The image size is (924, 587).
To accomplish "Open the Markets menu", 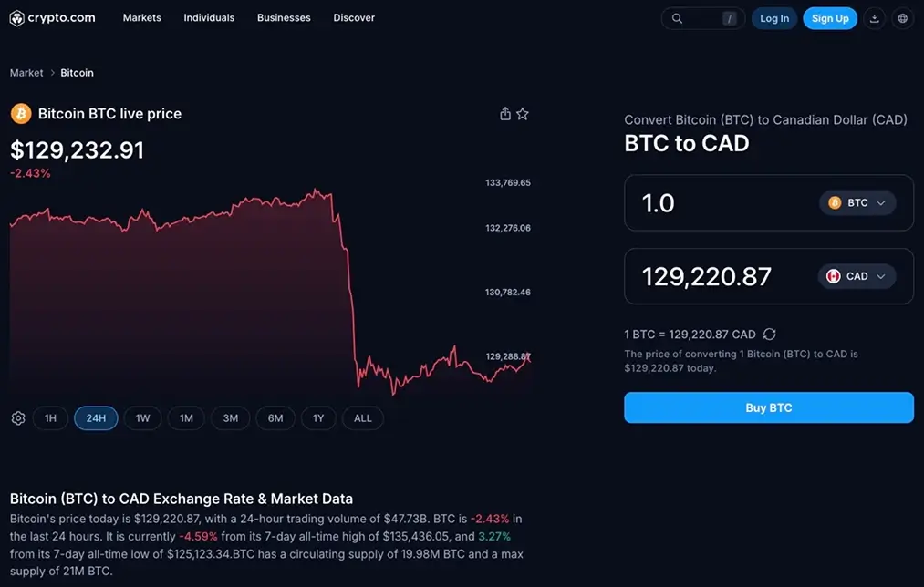I will 141,17.
